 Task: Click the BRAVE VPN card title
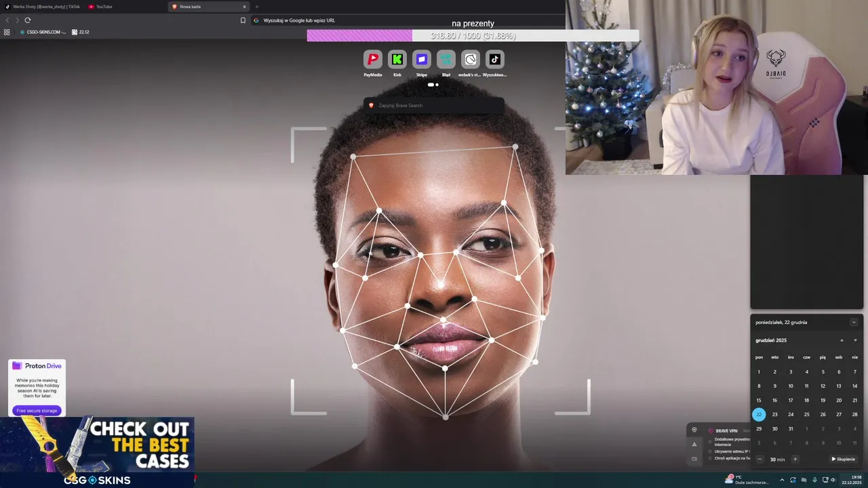point(726,430)
